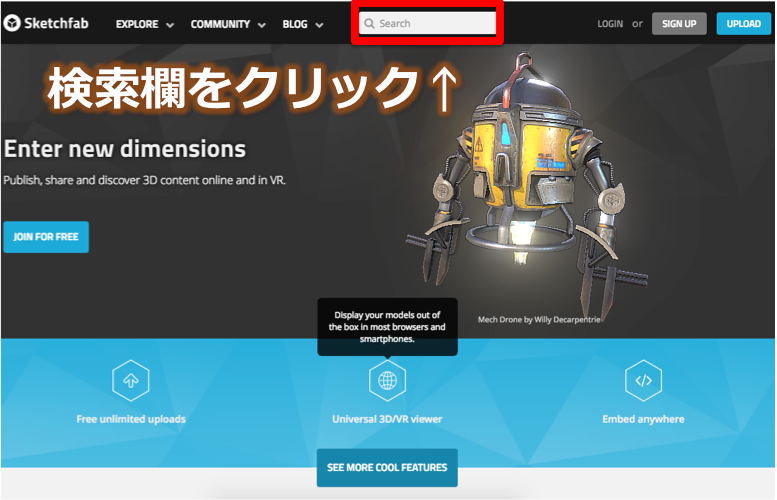Click the Embed anywhere label
This screenshot has height=500, width=777.
pyautogui.click(x=643, y=419)
